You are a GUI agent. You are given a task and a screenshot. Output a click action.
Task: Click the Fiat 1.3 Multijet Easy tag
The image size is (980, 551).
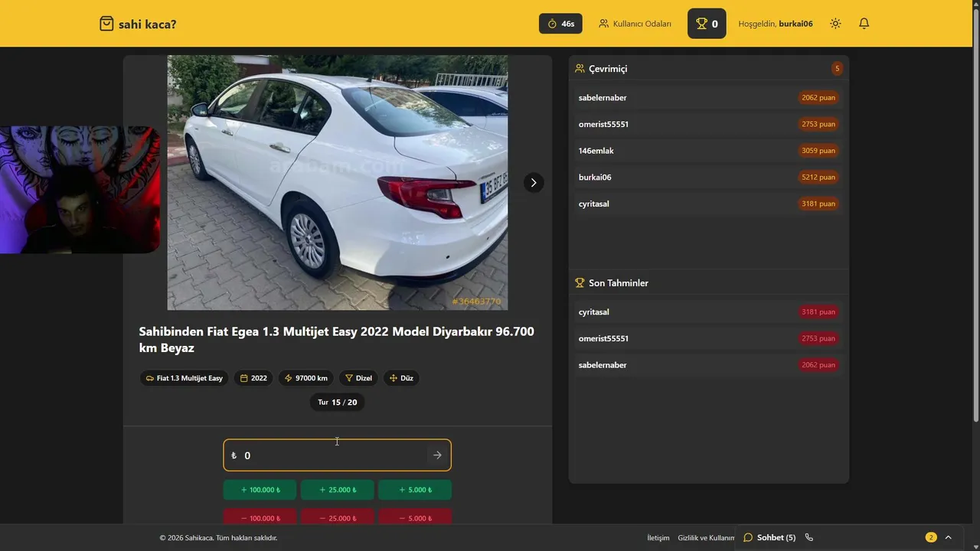(184, 378)
